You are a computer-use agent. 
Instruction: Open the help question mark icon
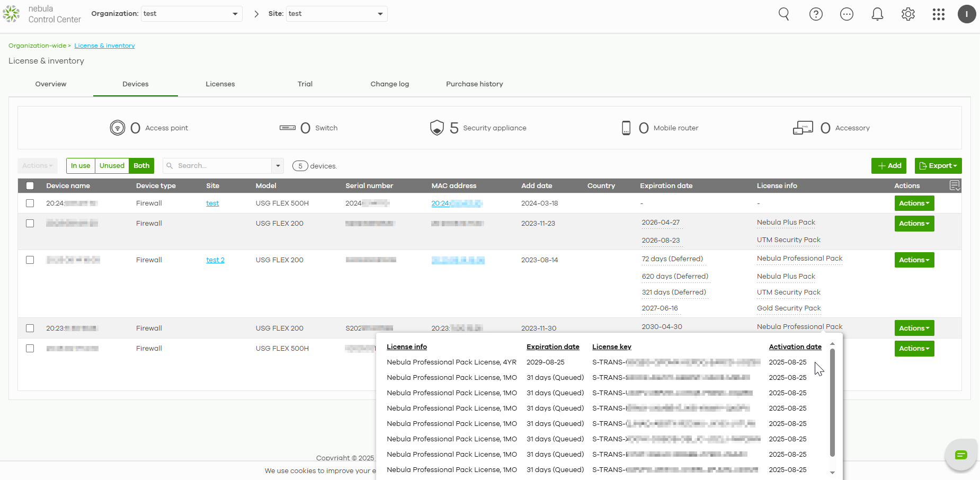[816, 14]
